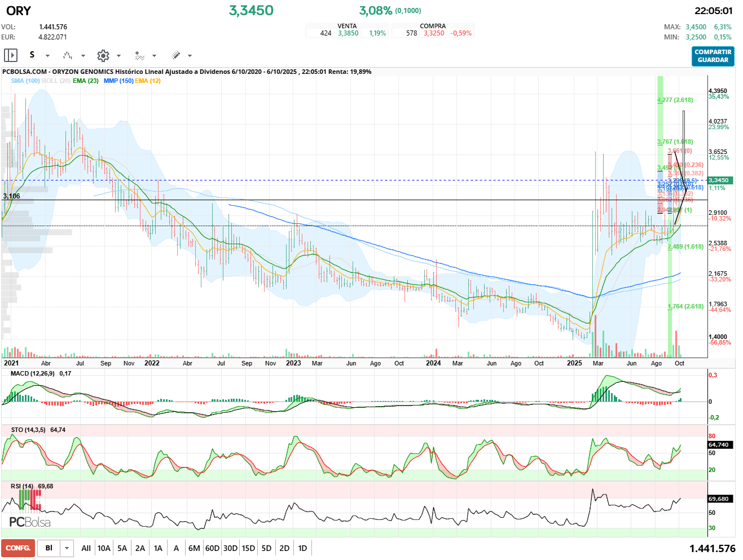Toggle the side panel icon

(11, 55)
